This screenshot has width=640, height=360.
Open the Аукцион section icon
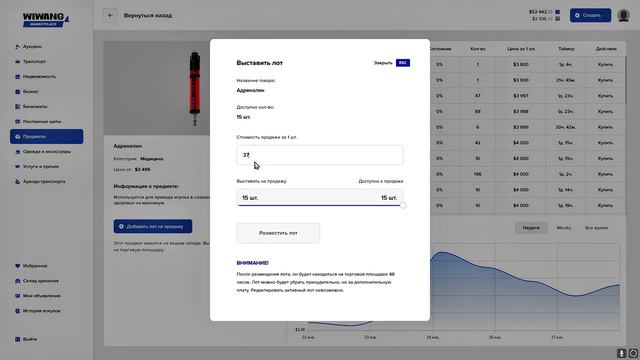point(18,47)
